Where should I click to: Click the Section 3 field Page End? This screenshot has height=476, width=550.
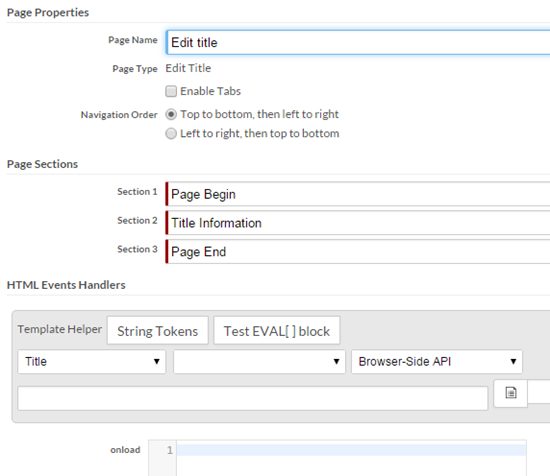pos(358,252)
